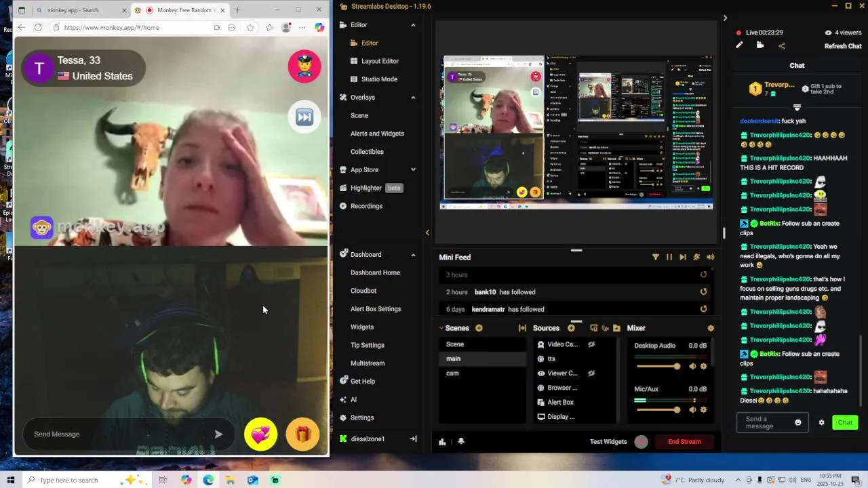Expand the App Store section
Image resolution: width=868 pixels, height=488 pixels.
point(413,169)
